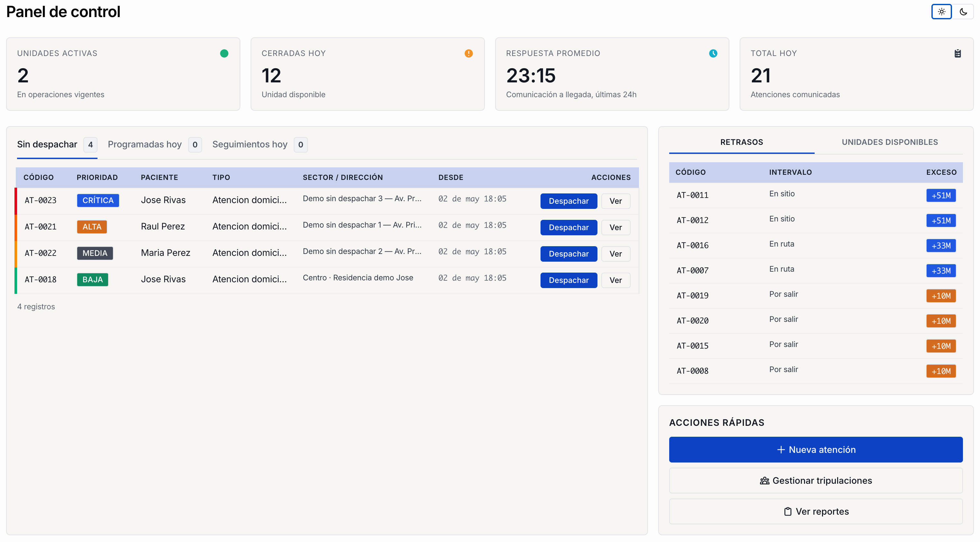Image resolution: width=980 pixels, height=542 pixels.
Task: View details of AT-0021
Action: point(615,228)
